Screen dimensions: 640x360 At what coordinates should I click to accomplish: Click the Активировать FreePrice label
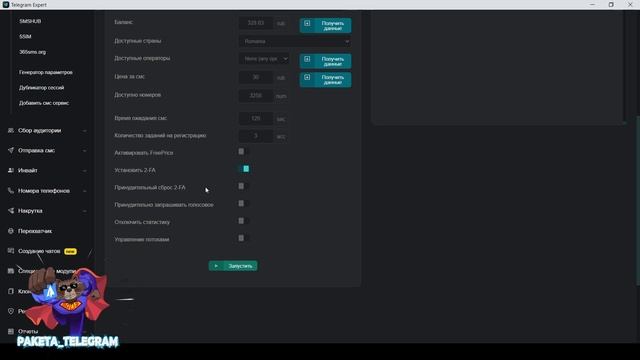144,153
